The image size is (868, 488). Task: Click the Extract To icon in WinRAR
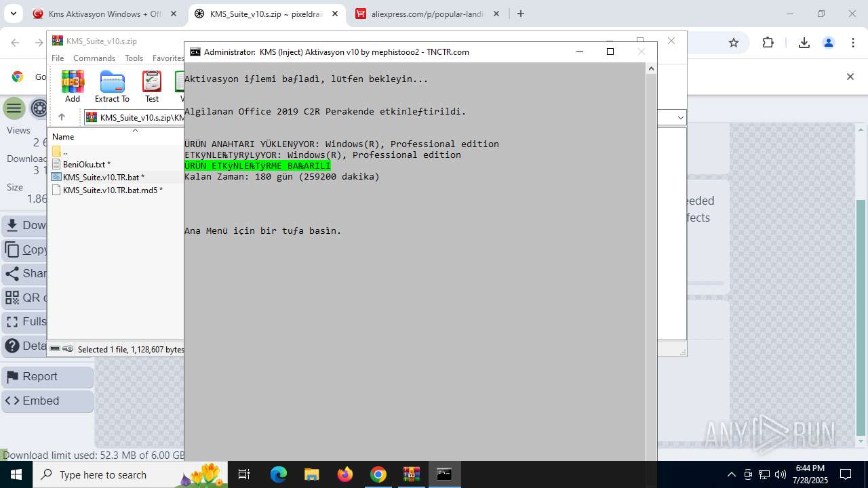(112, 86)
